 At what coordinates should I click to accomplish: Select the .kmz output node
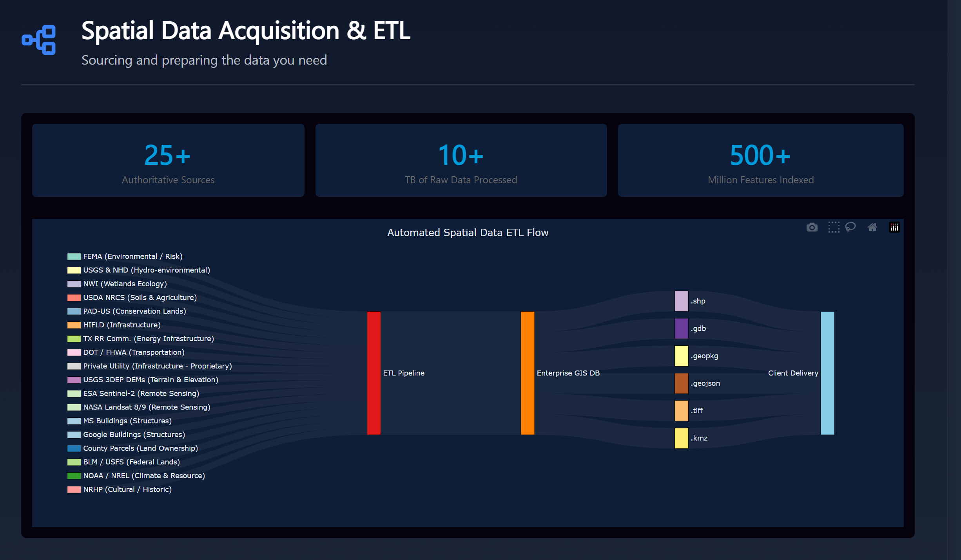681,438
